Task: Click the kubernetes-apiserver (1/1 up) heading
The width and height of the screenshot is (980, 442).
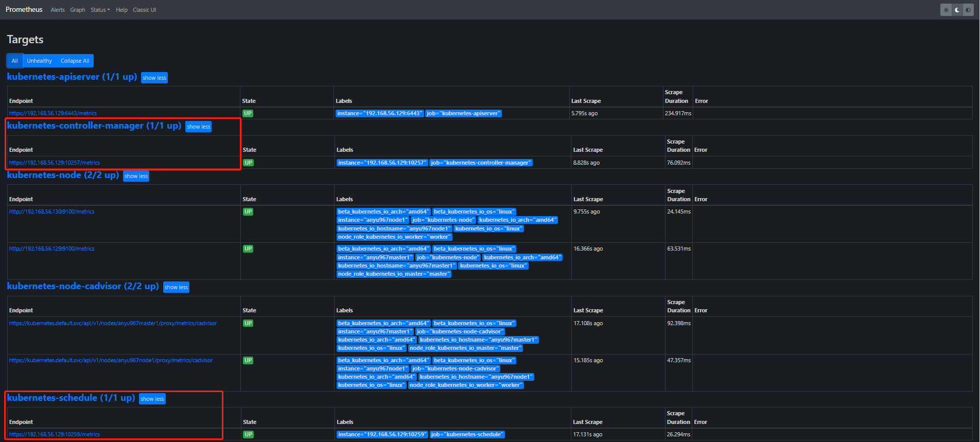Action: pos(72,77)
